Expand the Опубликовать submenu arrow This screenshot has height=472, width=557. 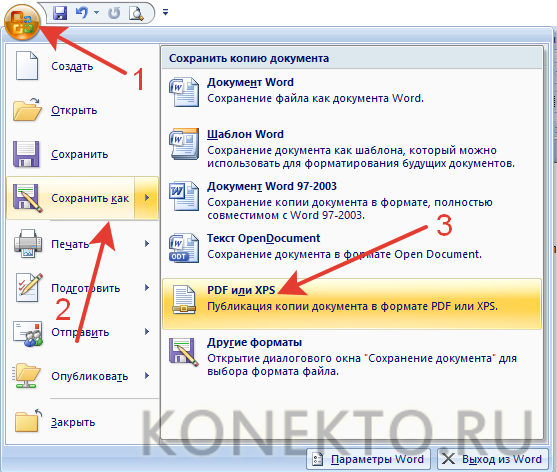[x=147, y=376]
